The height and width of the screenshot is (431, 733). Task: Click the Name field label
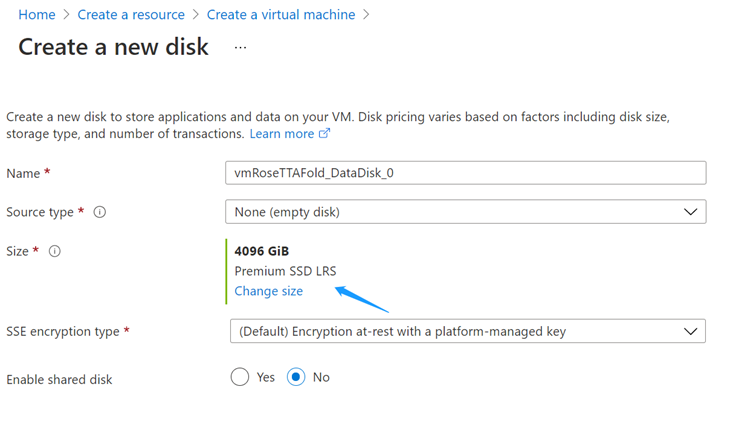coord(23,173)
